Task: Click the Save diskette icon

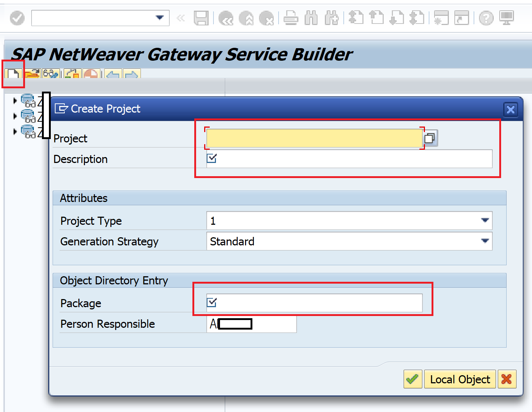Action: 201,18
